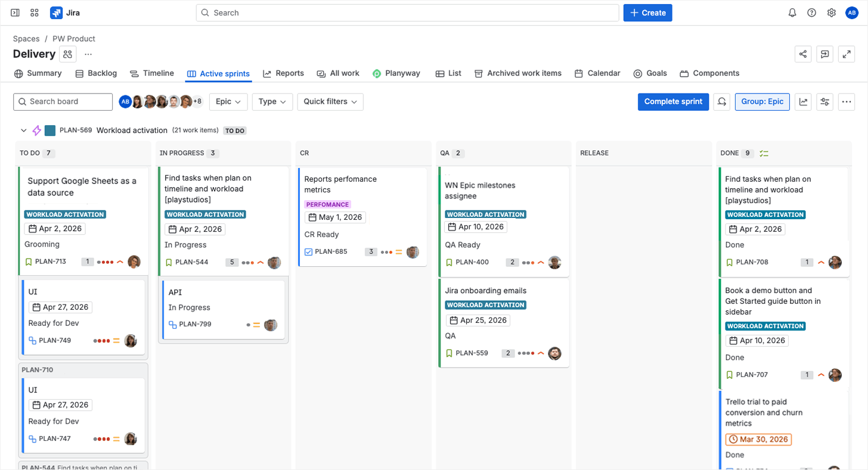Expand the Quick filters dropdown
The image size is (868, 470).
tap(330, 102)
